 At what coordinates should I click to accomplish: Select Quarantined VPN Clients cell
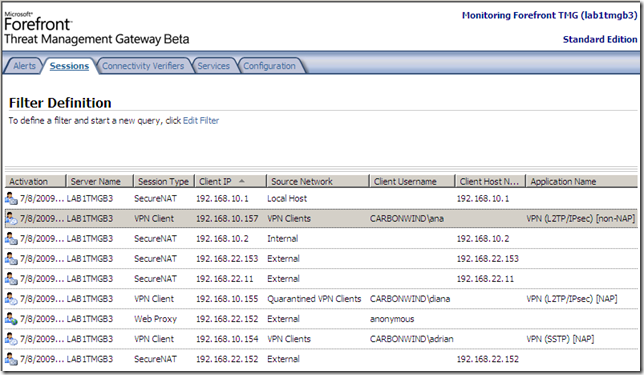[x=314, y=299]
